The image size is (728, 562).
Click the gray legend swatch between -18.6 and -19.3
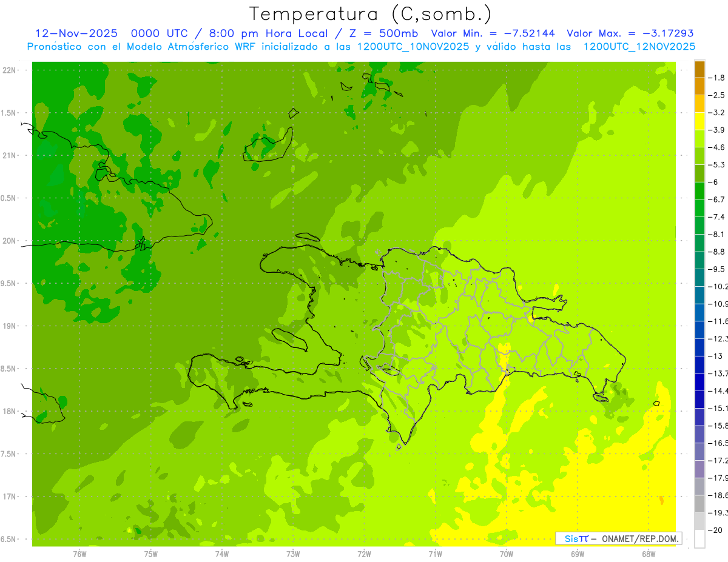699,504
